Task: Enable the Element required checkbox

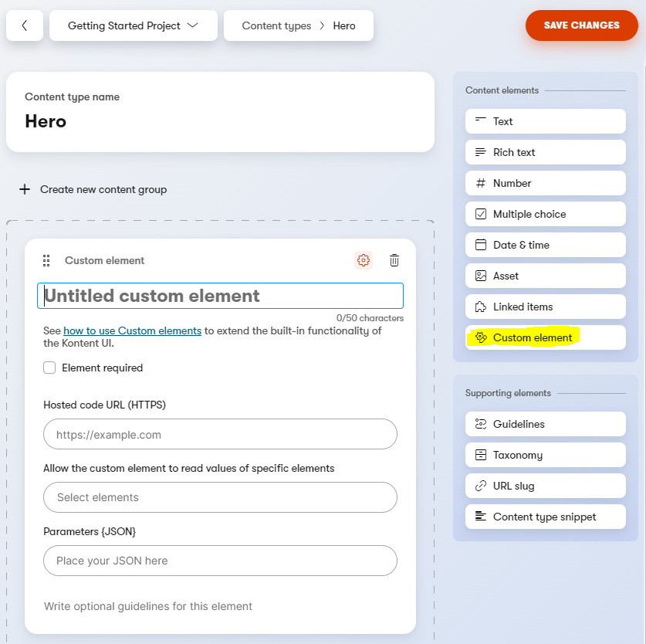Action: [49, 368]
